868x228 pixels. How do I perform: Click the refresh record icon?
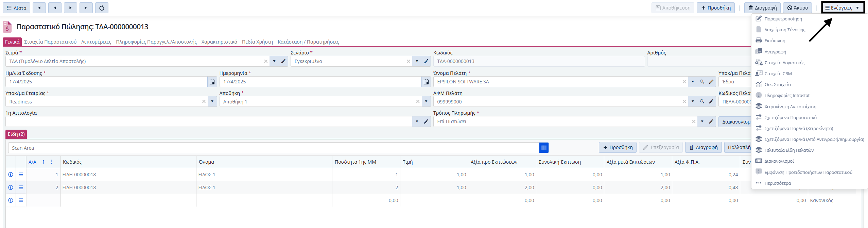coord(102,8)
